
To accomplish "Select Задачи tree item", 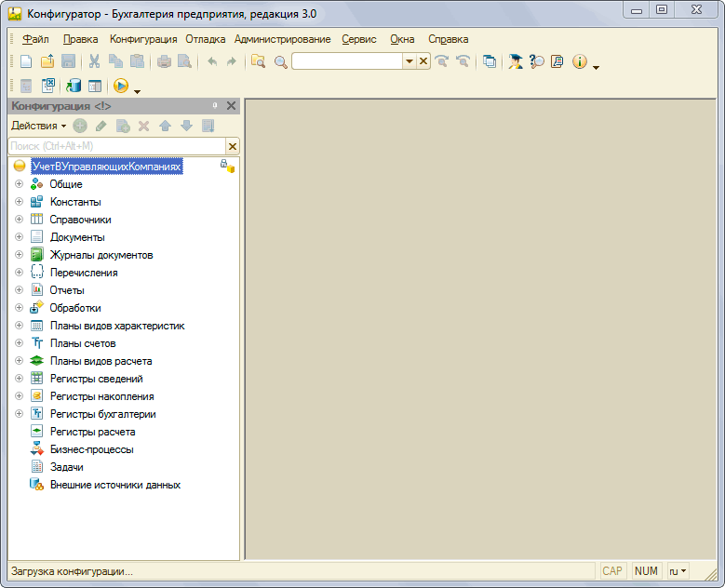I will pos(67,467).
